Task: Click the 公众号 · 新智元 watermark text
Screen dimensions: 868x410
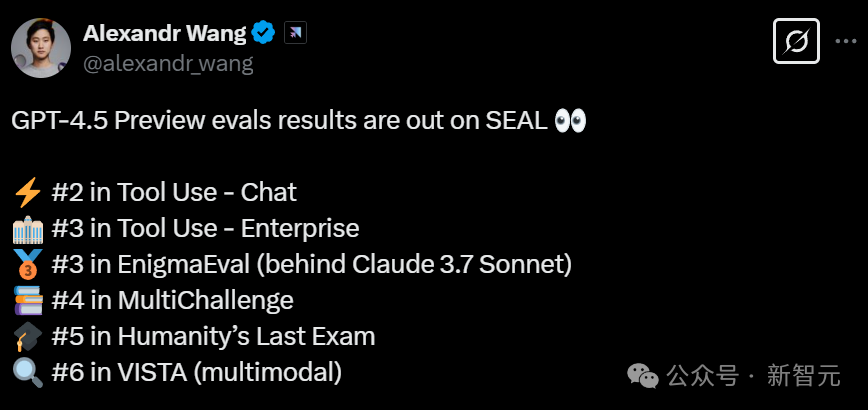Action: click(x=753, y=376)
